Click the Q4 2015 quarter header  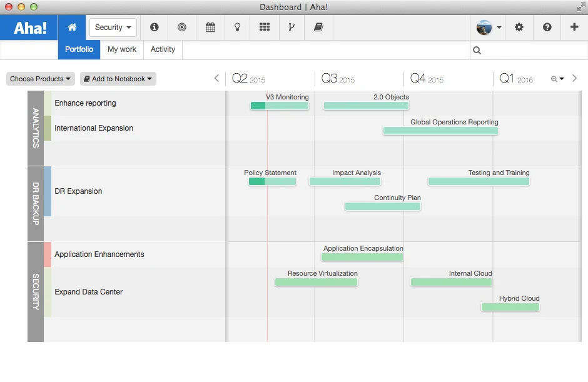(427, 79)
